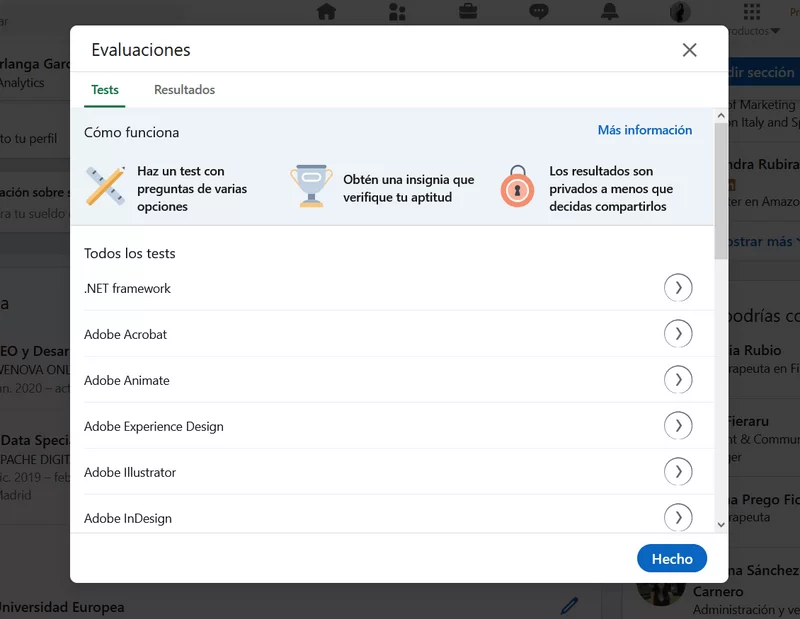
Task: Click the padlock privacy icon
Action: pyautogui.click(x=517, y=186)
